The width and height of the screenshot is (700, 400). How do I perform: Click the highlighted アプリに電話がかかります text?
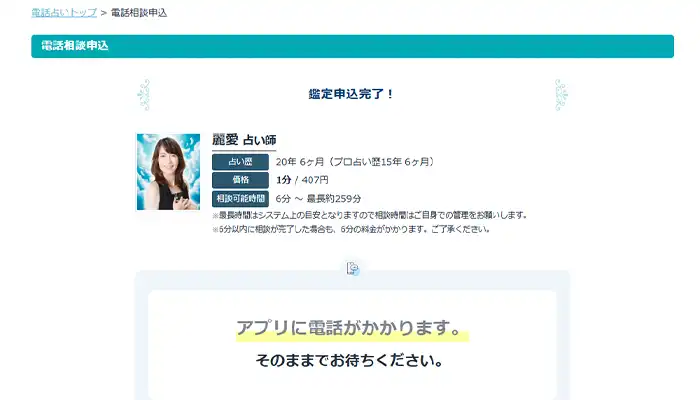click(352, 328)
